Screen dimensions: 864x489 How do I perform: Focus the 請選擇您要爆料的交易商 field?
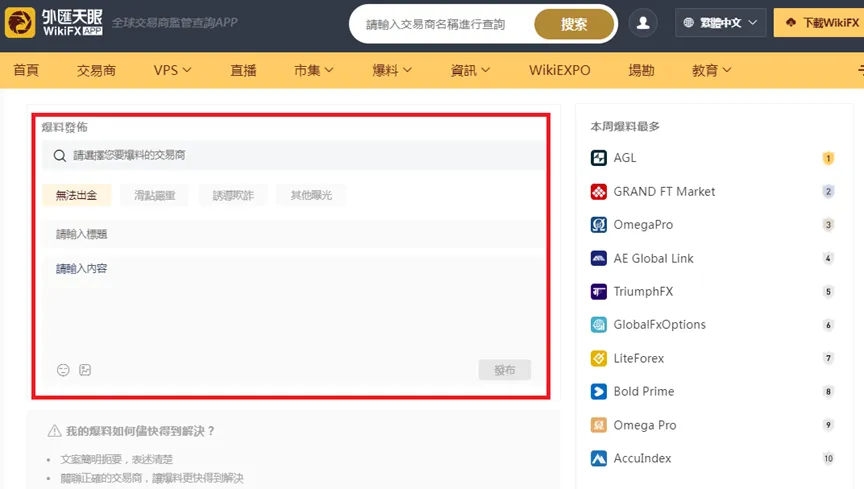(x=293, y=155)
